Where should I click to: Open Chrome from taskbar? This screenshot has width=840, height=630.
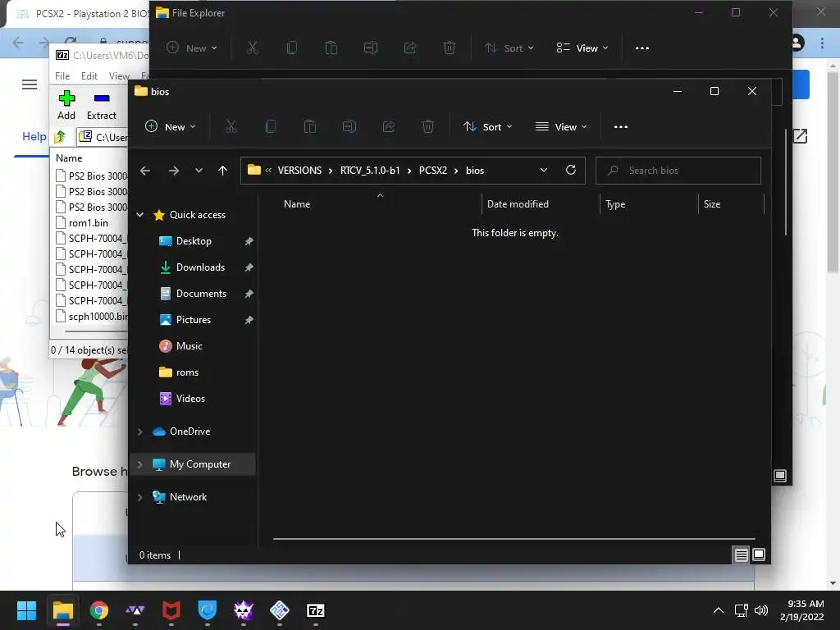coord(99,610)
